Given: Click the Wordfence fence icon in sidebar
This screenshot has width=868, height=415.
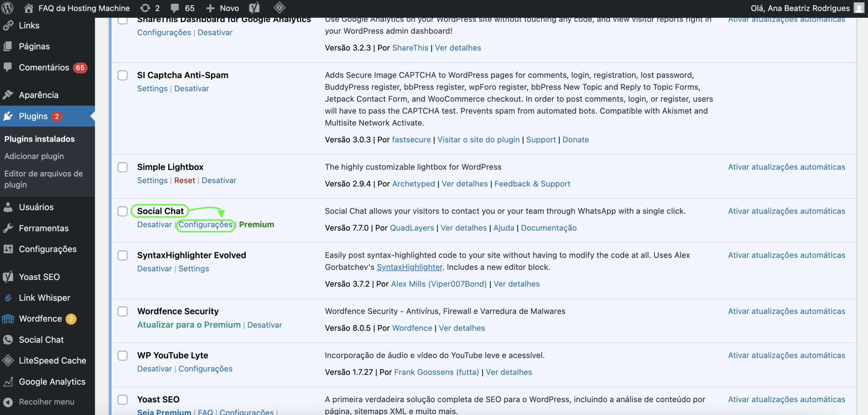Looking at the screenshot, I should (x=8, y=319).
